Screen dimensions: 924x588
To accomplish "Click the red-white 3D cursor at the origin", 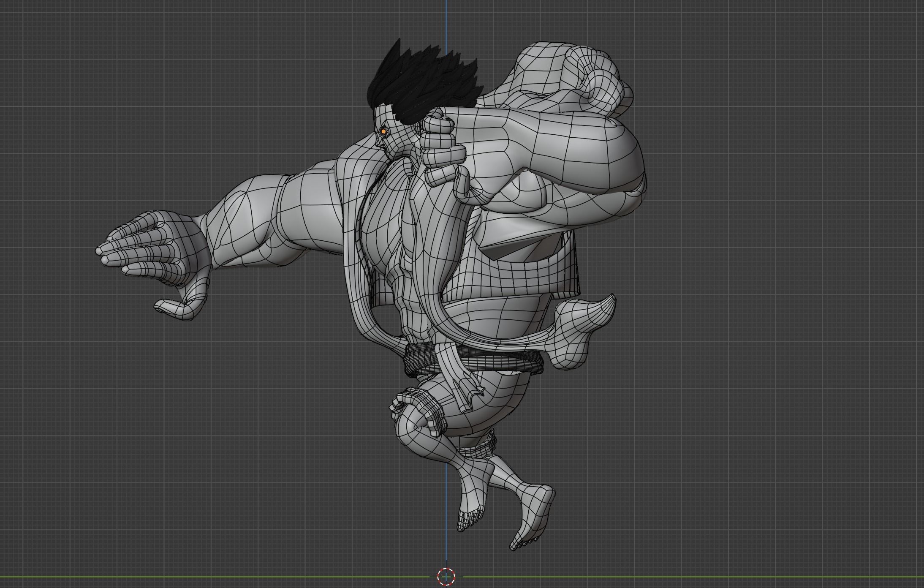I will coord(446,576).
